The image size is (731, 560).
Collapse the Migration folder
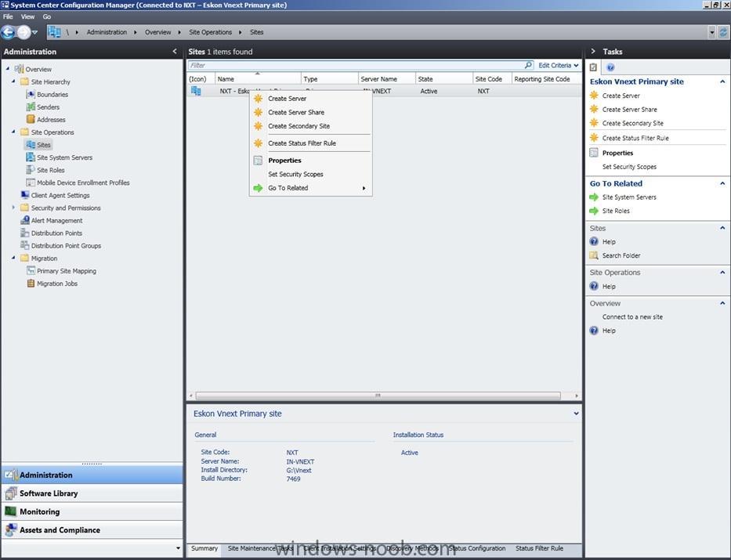coord(13,257)
